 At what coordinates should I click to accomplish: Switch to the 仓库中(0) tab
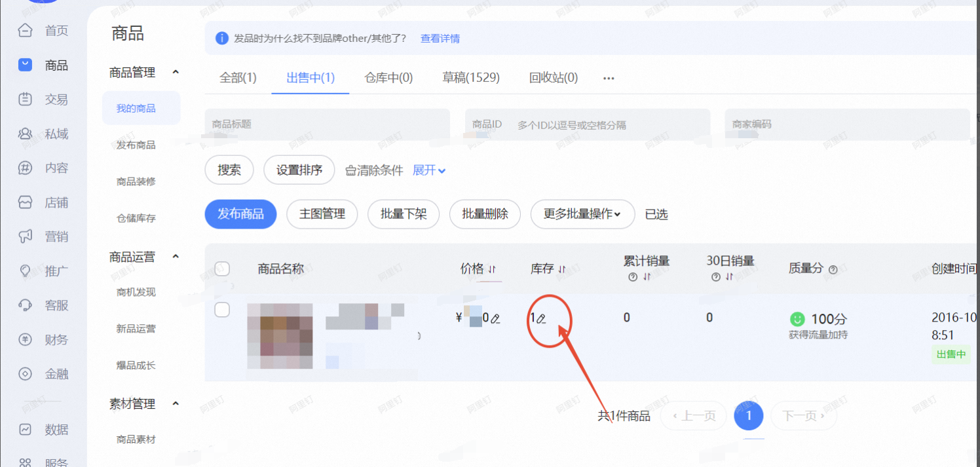click(388, 77)
